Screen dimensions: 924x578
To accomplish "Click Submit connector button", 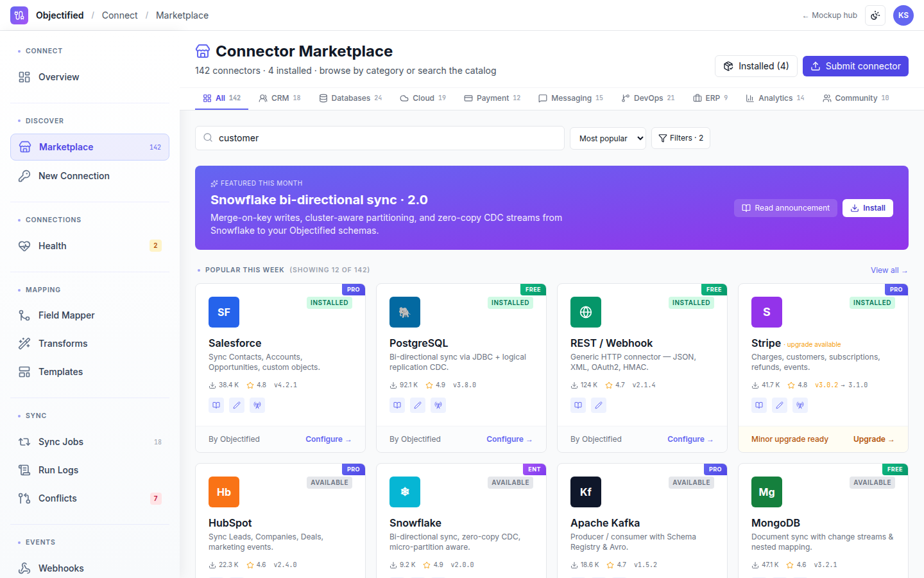I will [x=855, y=66].
